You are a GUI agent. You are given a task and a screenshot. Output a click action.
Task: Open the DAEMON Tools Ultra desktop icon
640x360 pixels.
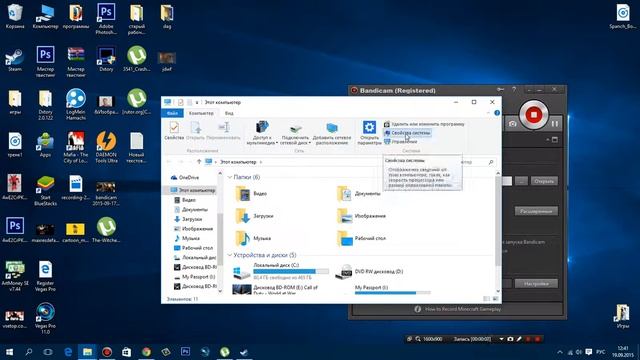click(106, 147)
